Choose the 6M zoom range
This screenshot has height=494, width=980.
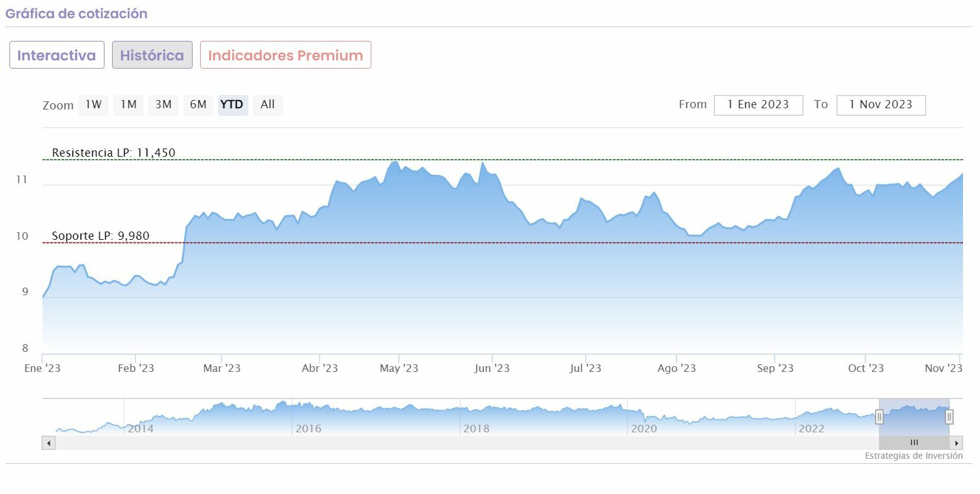coord(198,104)
